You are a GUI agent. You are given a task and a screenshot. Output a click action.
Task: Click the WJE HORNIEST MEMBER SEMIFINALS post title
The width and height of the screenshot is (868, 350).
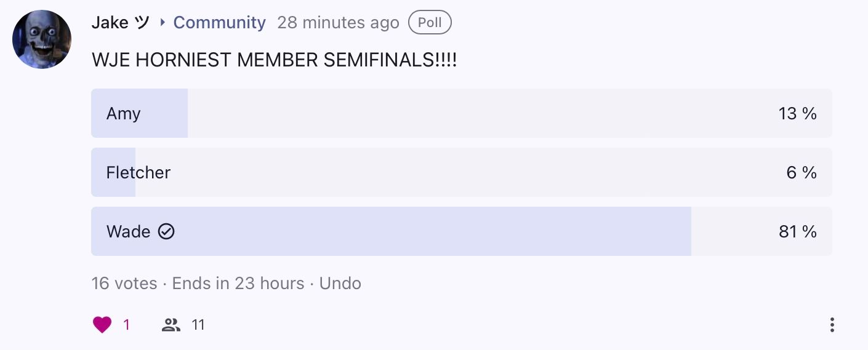click(x=274, y=60)
